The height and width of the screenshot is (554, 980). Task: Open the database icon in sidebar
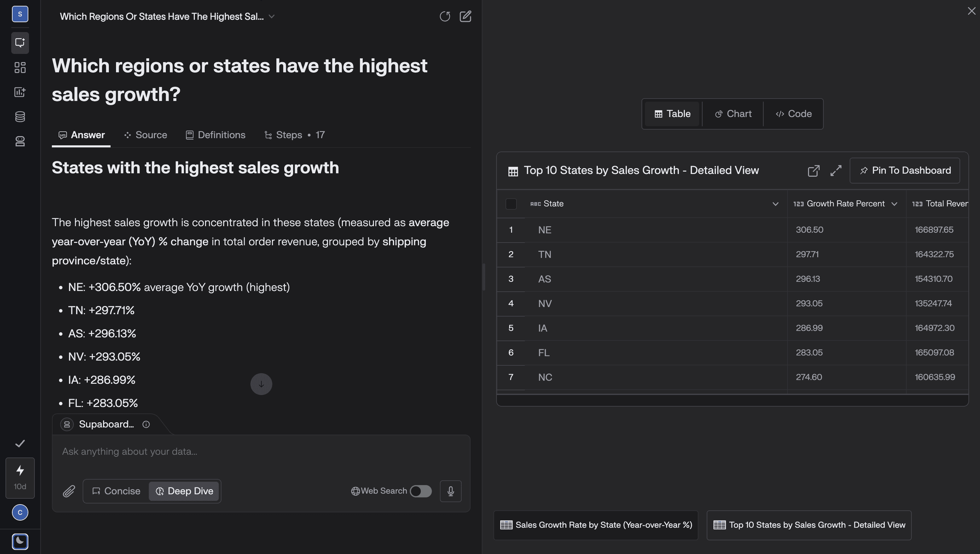[20, 117]
